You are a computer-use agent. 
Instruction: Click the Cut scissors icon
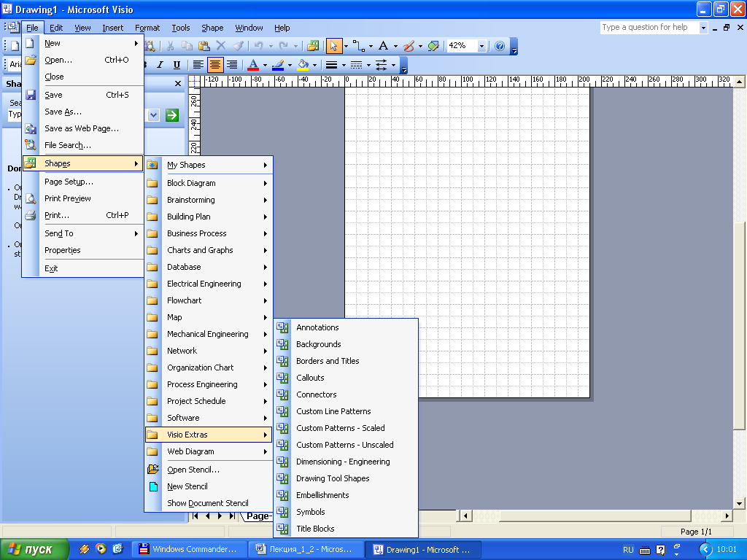[170, 46]
